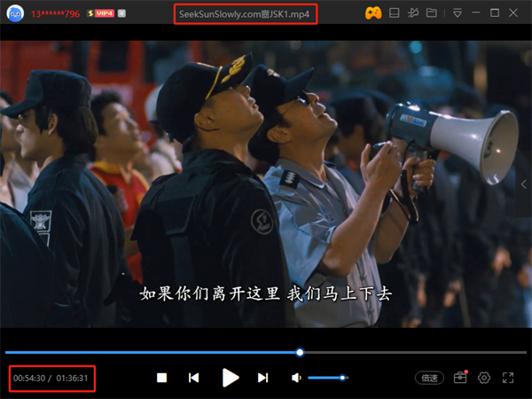Screen dimensions: 532x399
Task: Minimize the player window
Action: click(x=476, y=13)
